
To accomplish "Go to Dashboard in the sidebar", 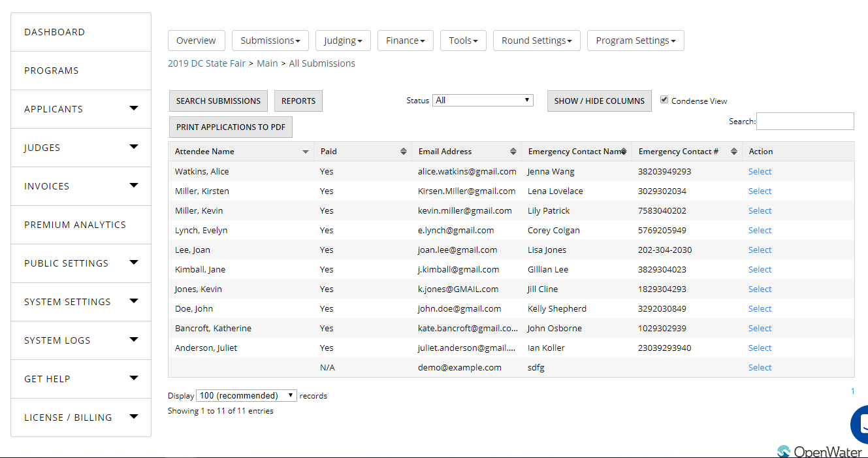I will tap(81, 32).
